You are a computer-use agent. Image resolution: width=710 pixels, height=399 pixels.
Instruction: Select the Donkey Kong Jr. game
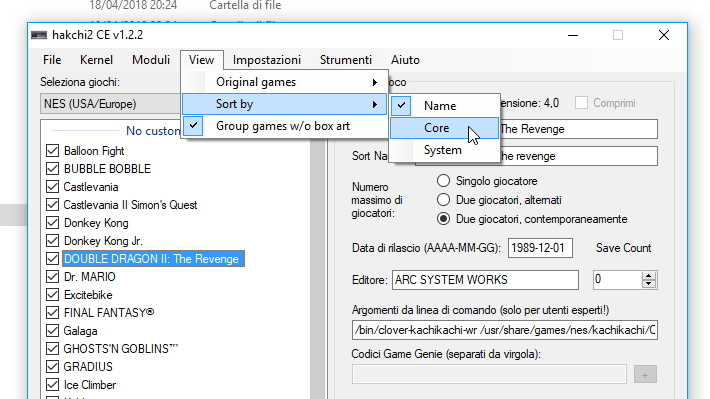tap(103, 241)
